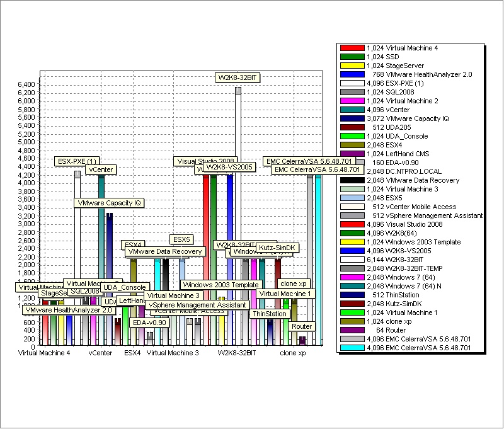504x429 pixels.
Task: Click the cyan EMC CelerraVSA legend swatch
Action: tap(352, 348)
